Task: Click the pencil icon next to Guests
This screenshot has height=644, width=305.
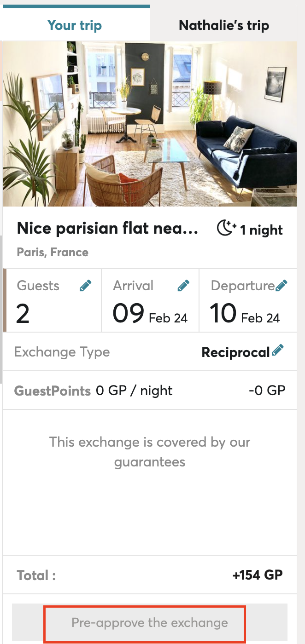Action: (85, 286)
